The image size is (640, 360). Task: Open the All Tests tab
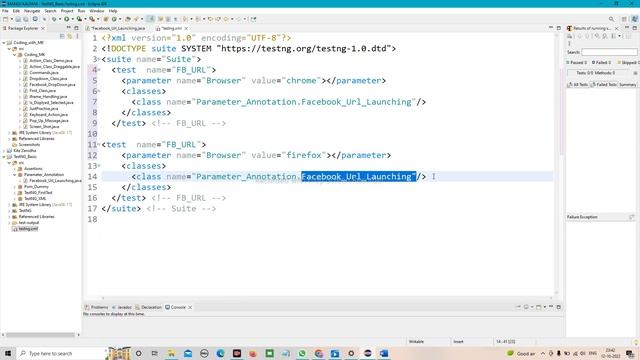578,84
